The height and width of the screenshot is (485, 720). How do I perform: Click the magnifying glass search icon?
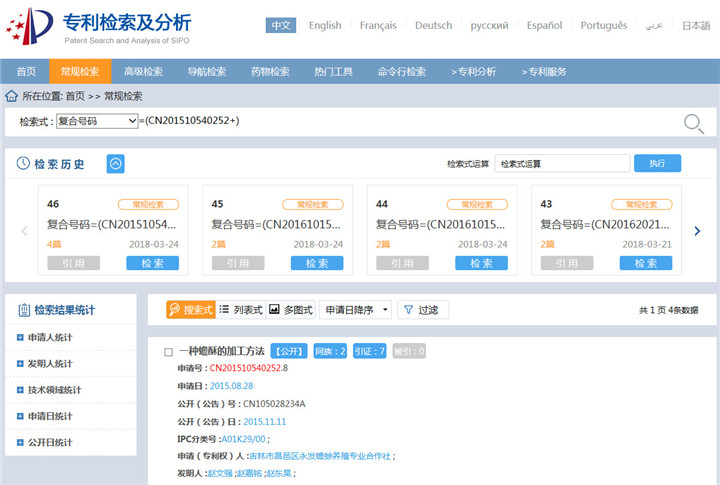[693, 123]
